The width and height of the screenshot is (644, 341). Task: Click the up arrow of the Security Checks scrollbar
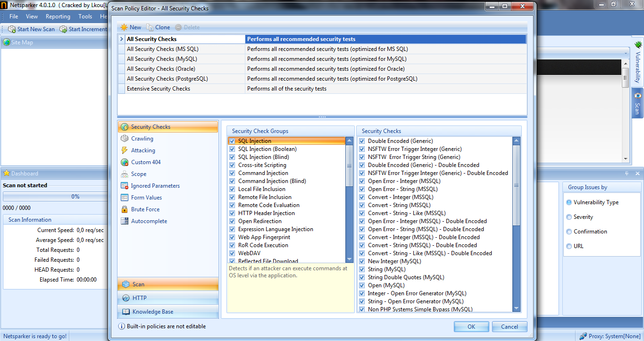(516, 141)
